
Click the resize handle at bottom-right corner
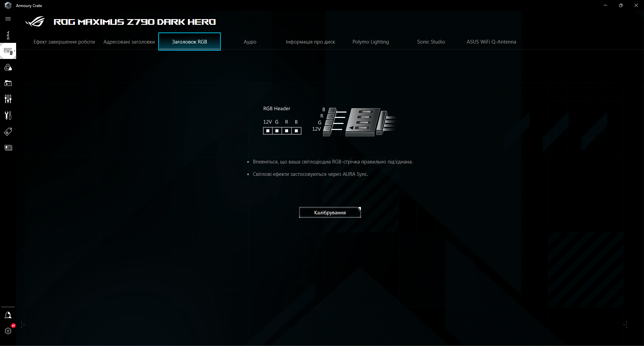pyautogui.click(x=625, y=325)
